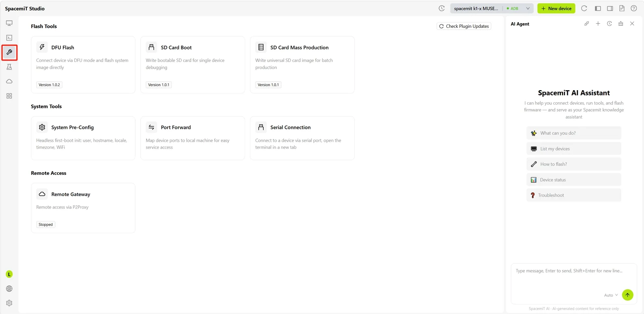This screenshot has width=644, height=314.
Task: Open the language globe icon
Action: 9,289
